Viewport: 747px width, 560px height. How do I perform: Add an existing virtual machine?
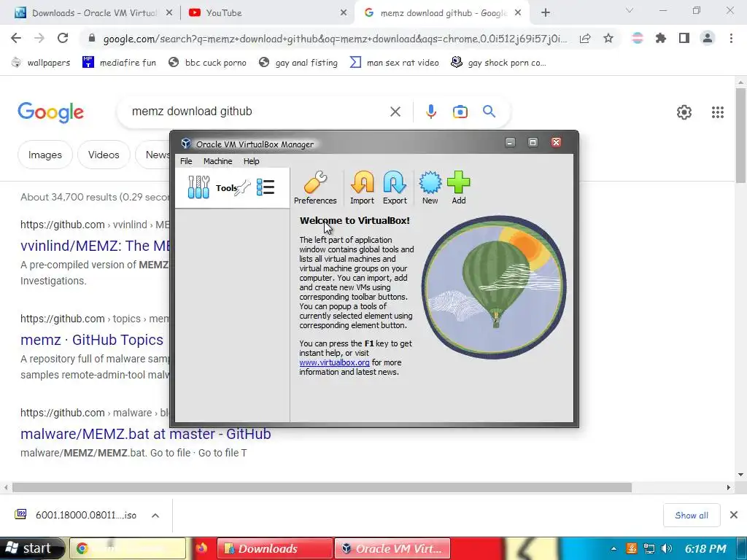tap(458, 188)
